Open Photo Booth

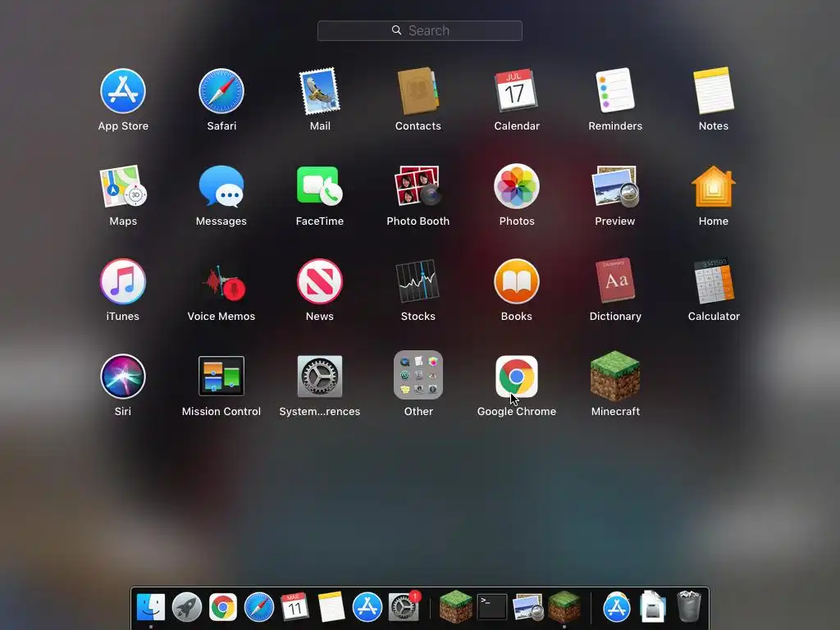[x=418, y=186]
